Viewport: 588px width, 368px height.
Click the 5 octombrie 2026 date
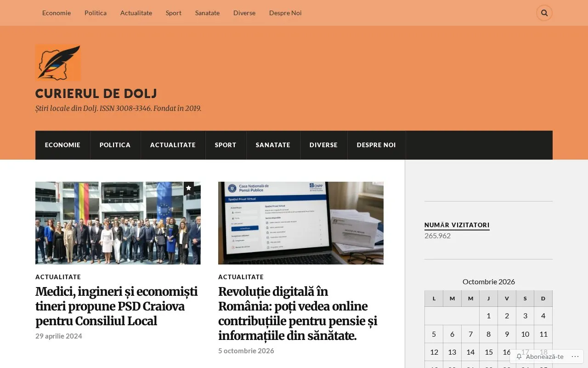(x=246, y=351)
